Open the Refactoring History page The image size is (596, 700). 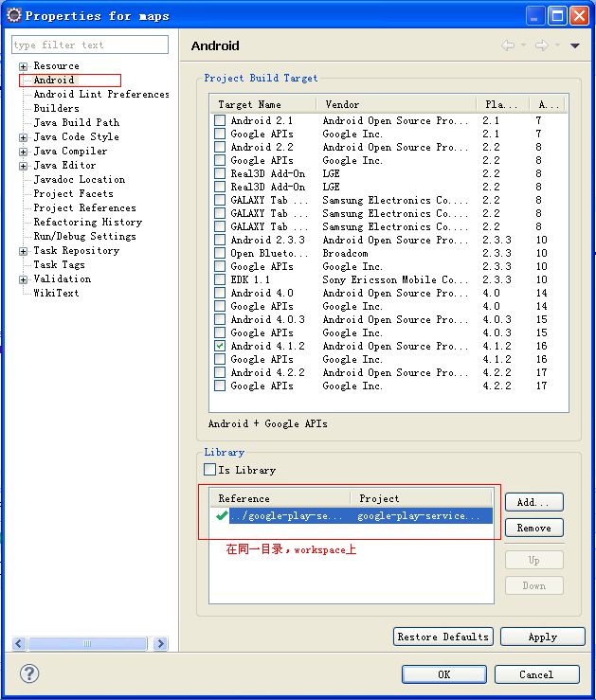[x=87, y=222]
